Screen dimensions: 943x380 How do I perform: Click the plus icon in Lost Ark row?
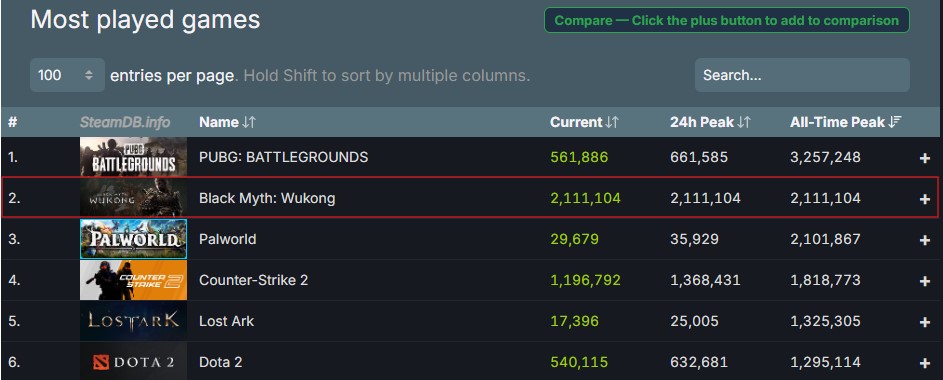click(924, 322)
